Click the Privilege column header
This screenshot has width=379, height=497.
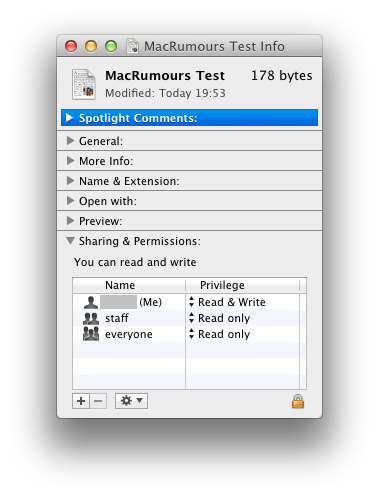coord(242,285)
